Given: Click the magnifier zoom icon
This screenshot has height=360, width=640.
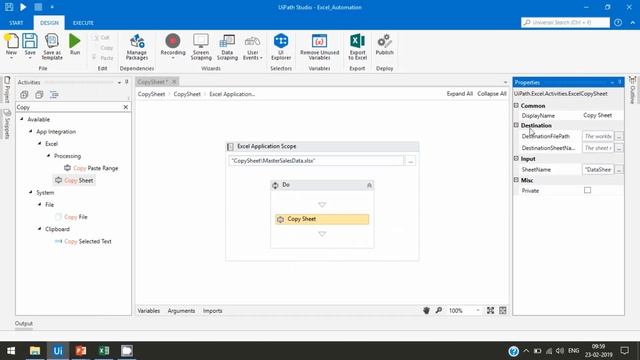Looking at the screenshot, I should coord(439,311).
